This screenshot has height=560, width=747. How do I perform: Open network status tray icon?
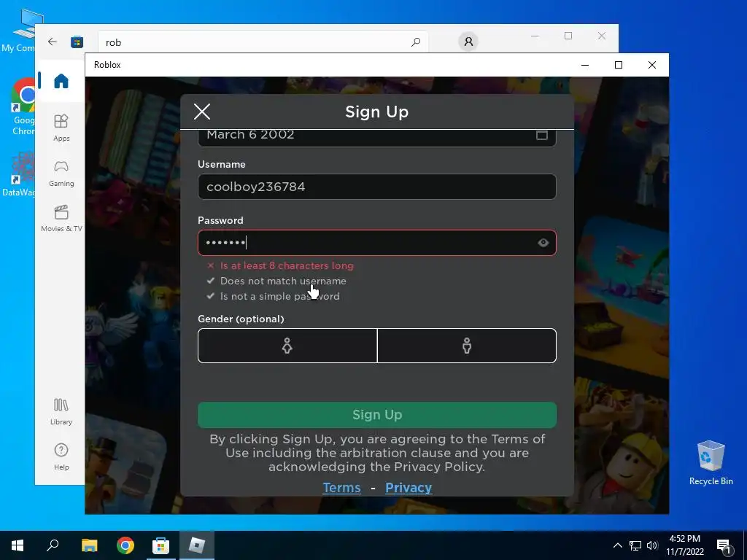tap(635, 545)
